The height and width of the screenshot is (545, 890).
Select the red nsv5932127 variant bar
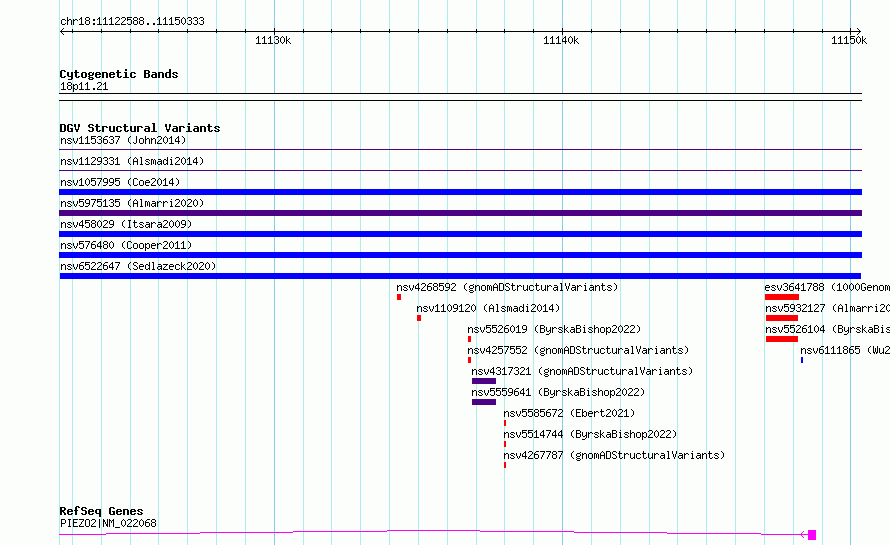pos(782,318)
